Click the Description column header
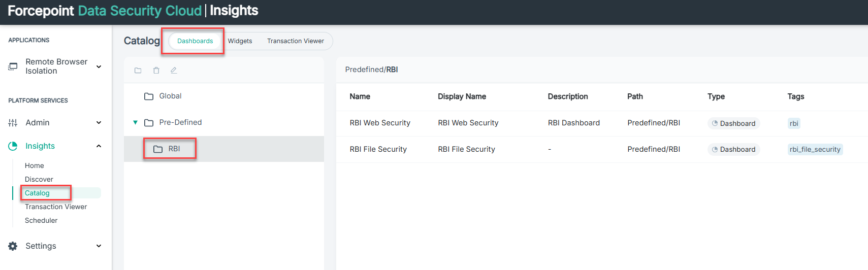The width and height of the screenshot is (868, 270). click(568, 96)
